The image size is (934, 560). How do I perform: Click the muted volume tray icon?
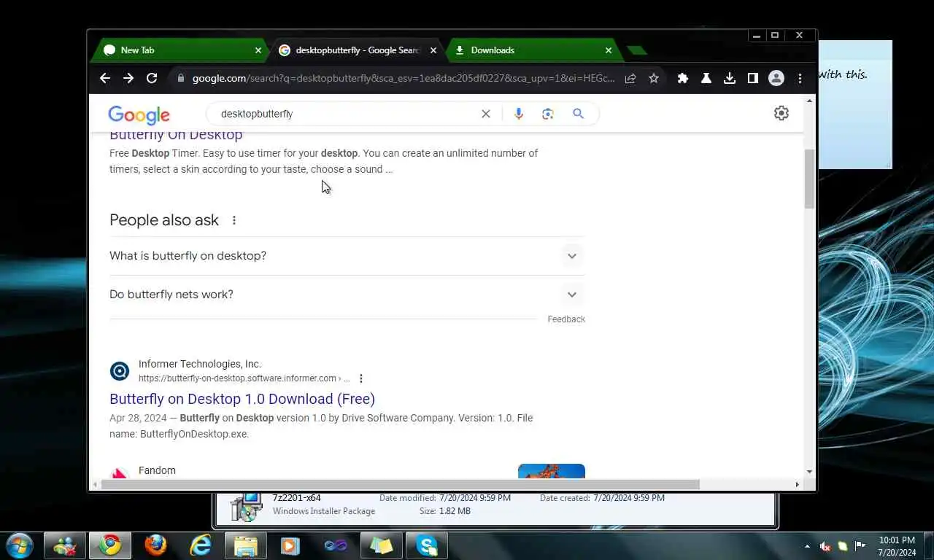point(825,546)
